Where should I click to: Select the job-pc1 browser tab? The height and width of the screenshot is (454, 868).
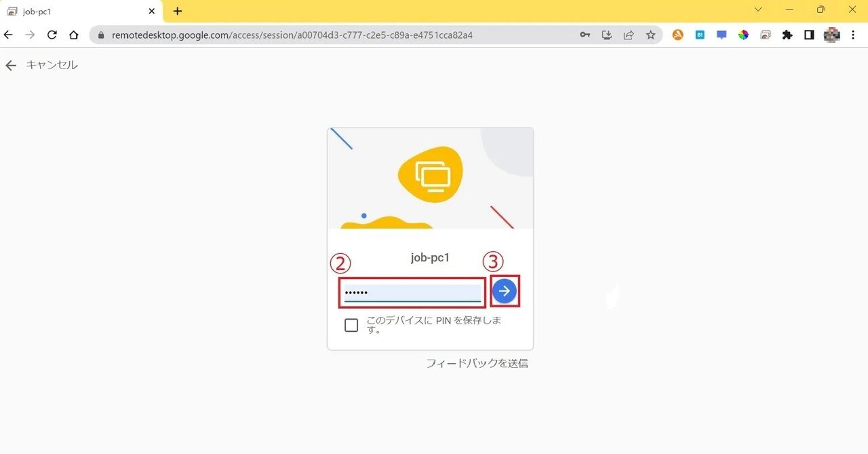81,12
